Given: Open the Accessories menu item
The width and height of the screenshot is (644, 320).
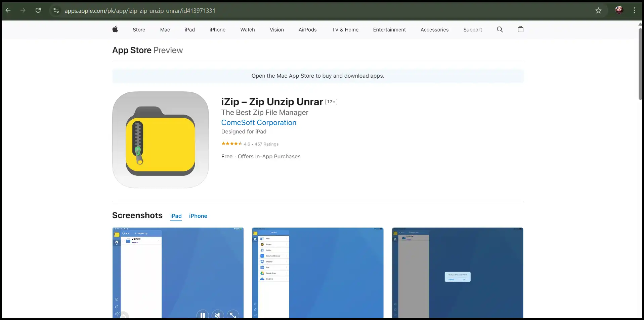Looking at the screenshot, I should click(434, 30).
